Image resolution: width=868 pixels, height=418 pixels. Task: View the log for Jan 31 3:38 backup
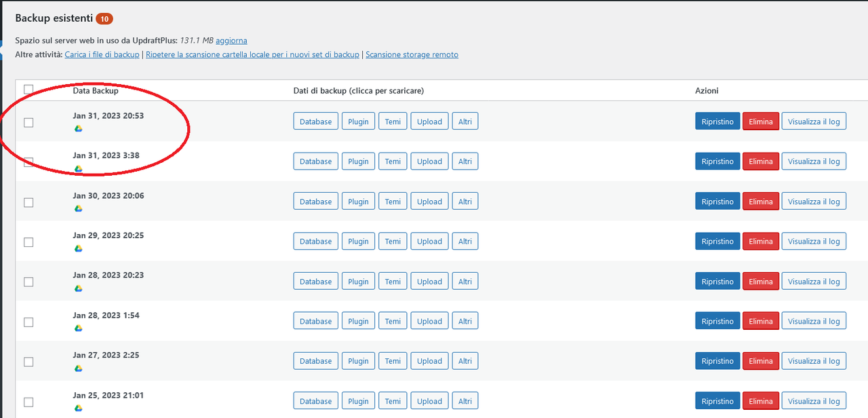pyautogui.click(x=814, y=161)
